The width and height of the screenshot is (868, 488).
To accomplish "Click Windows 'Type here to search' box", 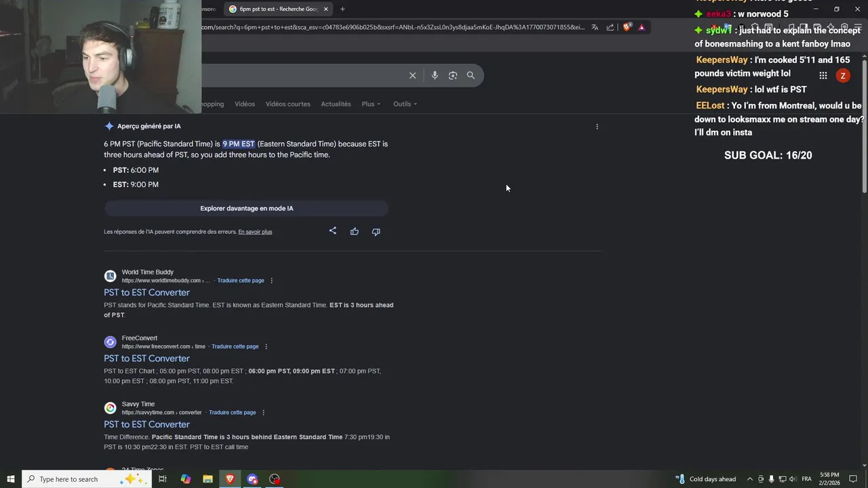I will [87, 479].
